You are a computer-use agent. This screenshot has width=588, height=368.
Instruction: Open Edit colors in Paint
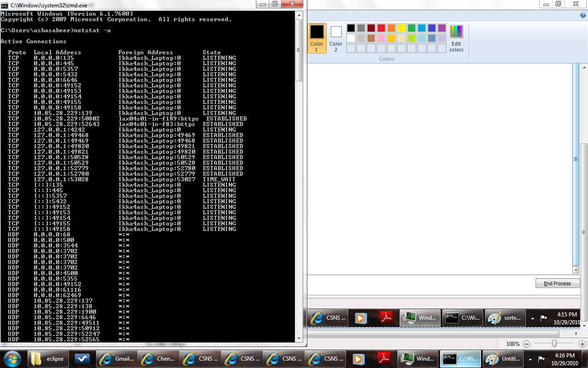[456, 38]
